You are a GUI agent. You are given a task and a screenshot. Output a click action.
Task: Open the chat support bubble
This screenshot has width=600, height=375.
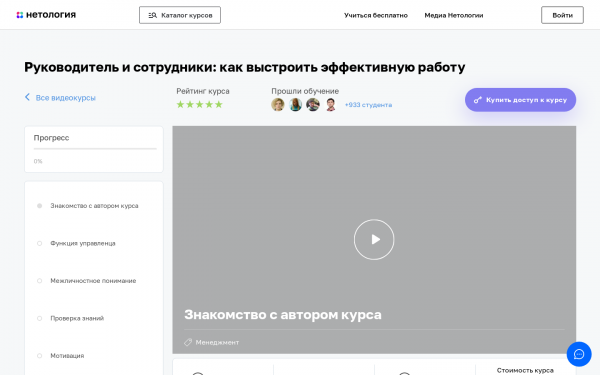579,354
